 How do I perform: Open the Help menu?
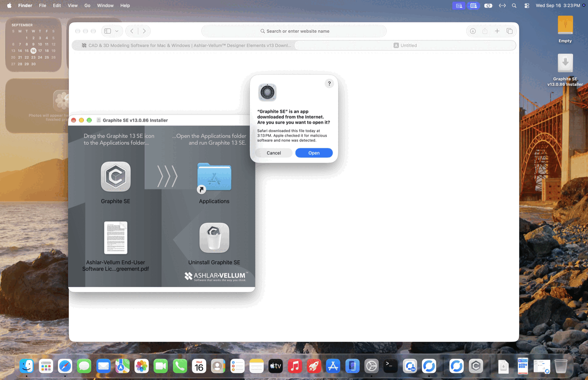(x=125, y=5)
